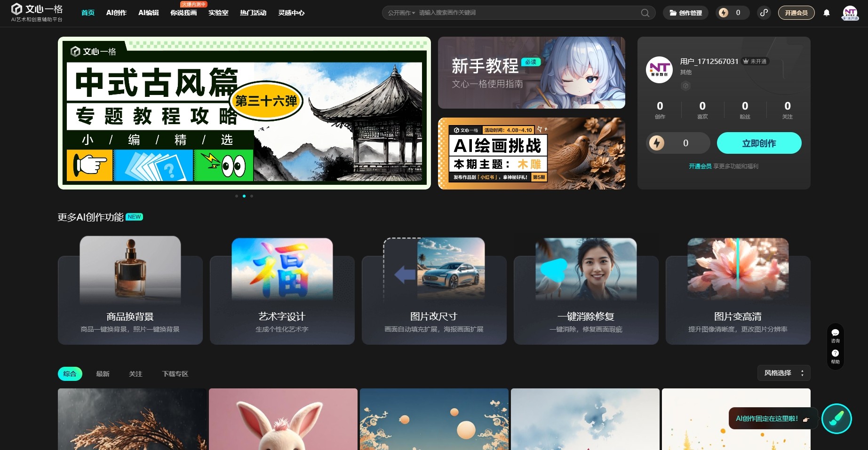868x450 pixels.
Task: Click the 必读 tag on 新手教程
Action: tap(531, 62)
